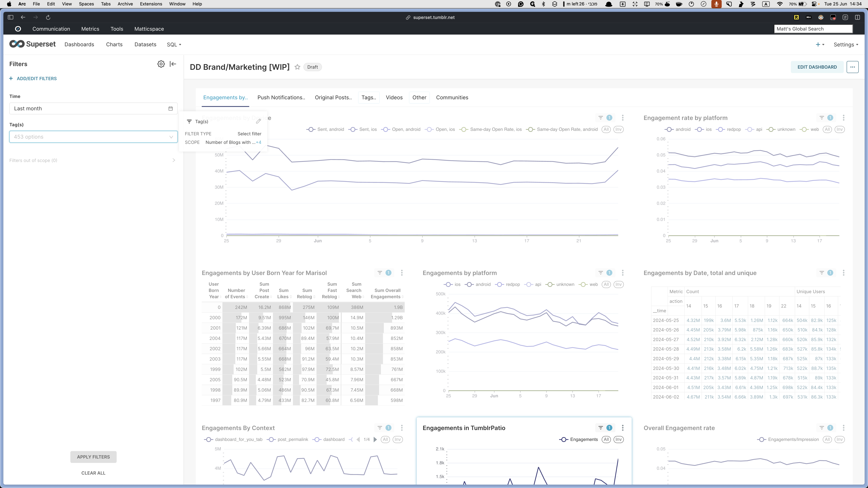Toggle Open, ios series in top chart legend

click(440, 129)
